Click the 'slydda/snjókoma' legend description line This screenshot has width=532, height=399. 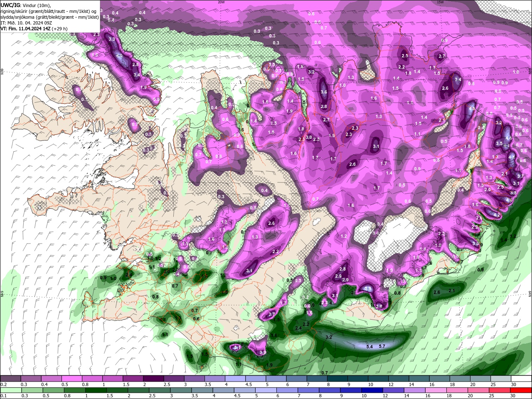[49, 17]
